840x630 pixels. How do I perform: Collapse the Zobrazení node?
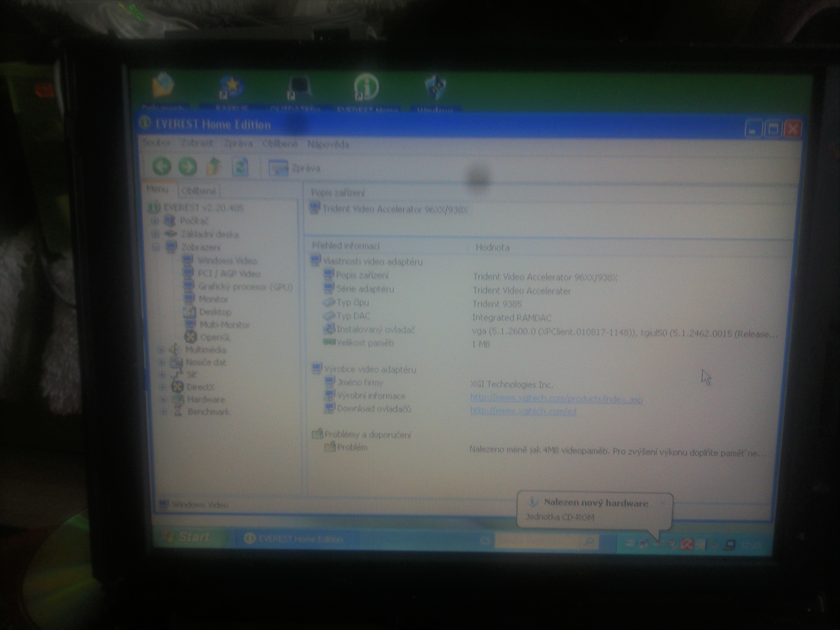(x=156, y=247)
